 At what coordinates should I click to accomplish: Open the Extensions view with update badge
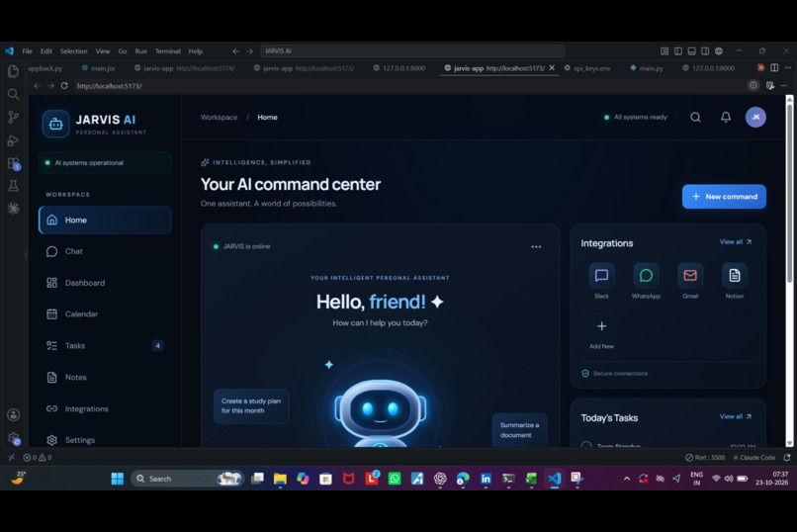point(13,163)
